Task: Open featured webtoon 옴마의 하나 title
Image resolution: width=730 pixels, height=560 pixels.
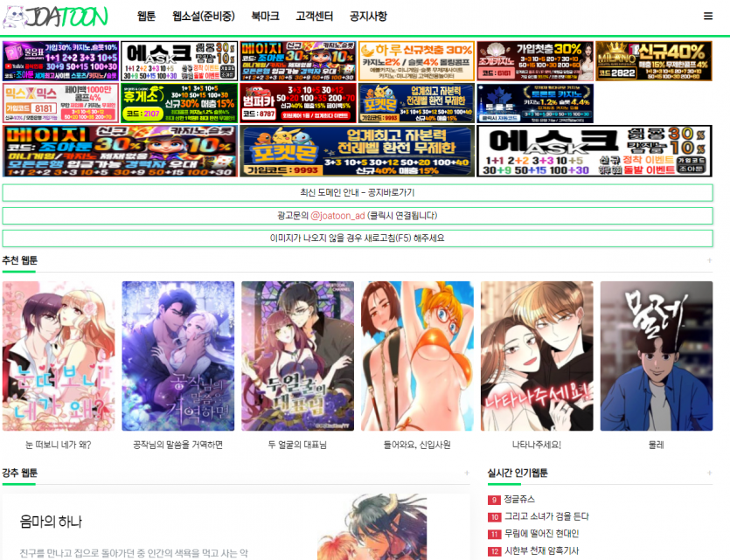Action: click(x=51, y=522)
